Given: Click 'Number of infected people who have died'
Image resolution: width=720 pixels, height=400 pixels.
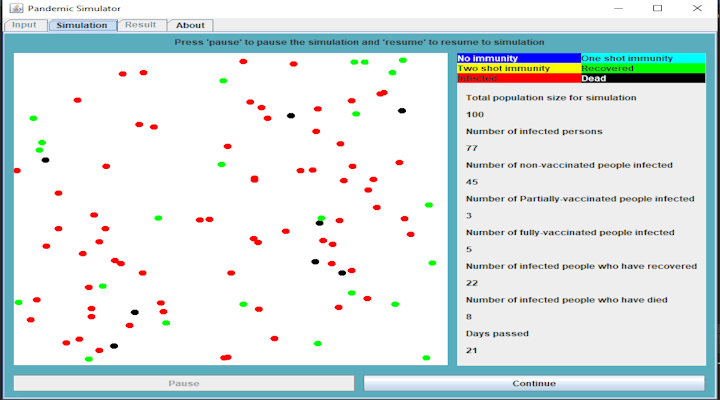Looking at the screenshot, I should tap(567, 300).
